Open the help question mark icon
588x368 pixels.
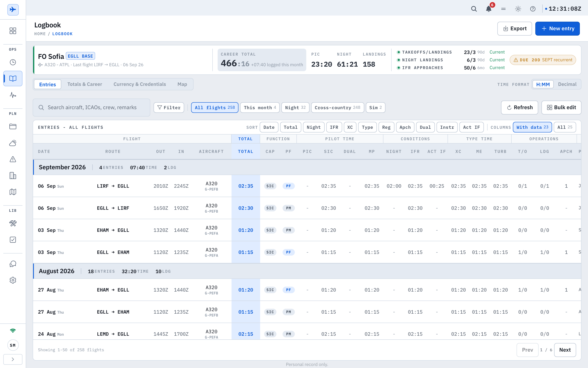[533, 9]
